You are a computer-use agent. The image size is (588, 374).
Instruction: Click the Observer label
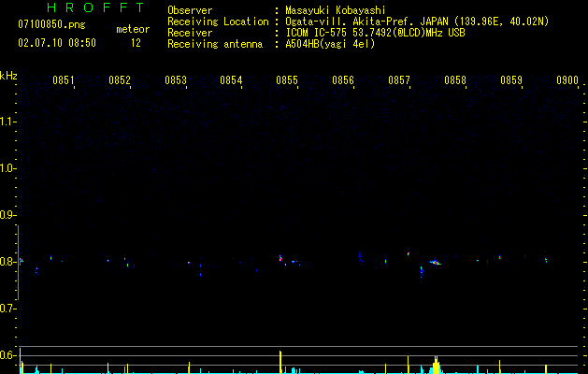tap(190, 10)
